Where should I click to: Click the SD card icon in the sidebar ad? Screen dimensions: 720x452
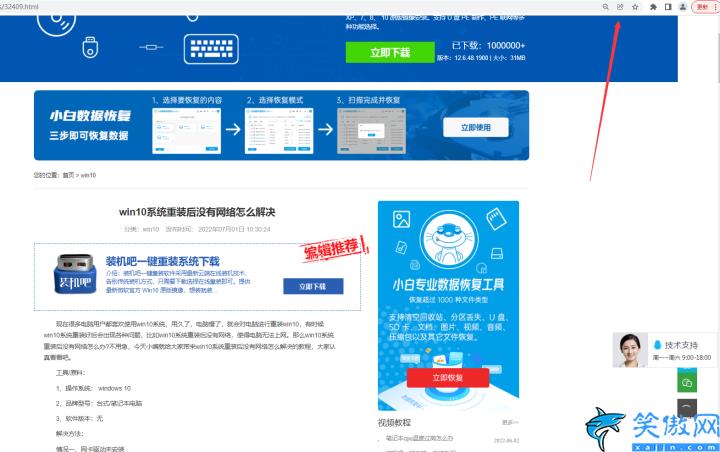[x=496, y=219]
